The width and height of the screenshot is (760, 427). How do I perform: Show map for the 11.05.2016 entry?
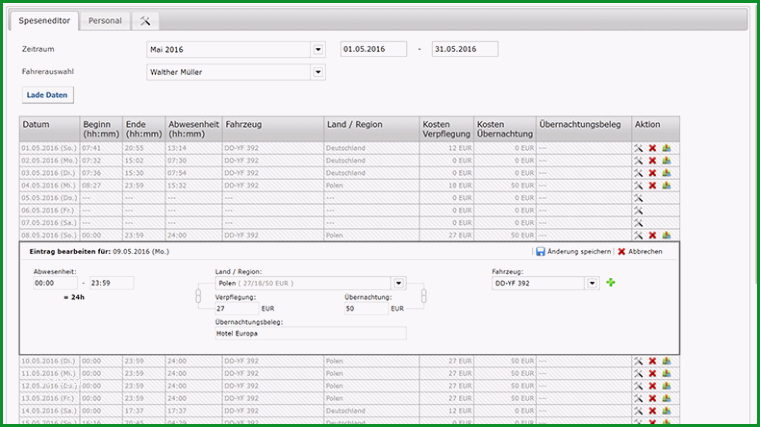pos(666,374)
